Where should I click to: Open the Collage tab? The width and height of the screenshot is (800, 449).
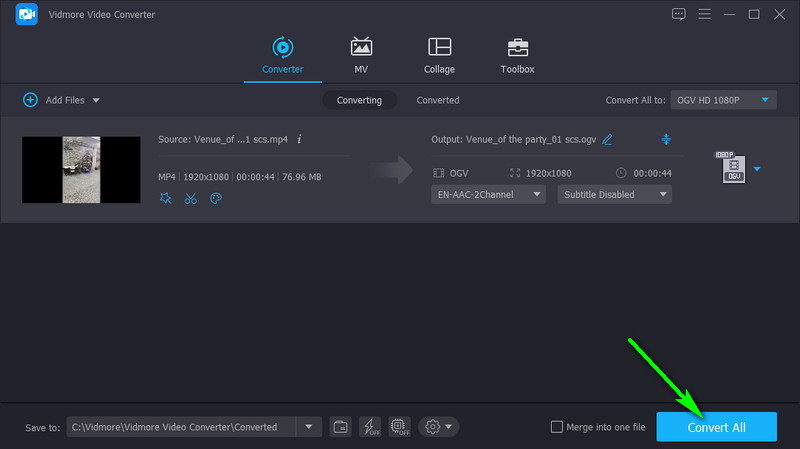(x=439, y=56)
